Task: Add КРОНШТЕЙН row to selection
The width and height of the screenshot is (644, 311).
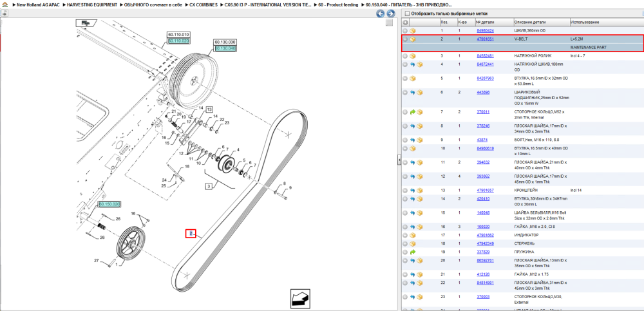Action: 405,191
